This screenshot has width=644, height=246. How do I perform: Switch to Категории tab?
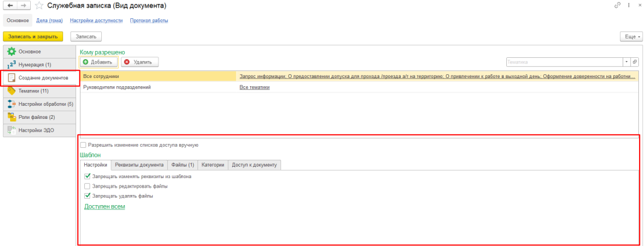(213, 165)
